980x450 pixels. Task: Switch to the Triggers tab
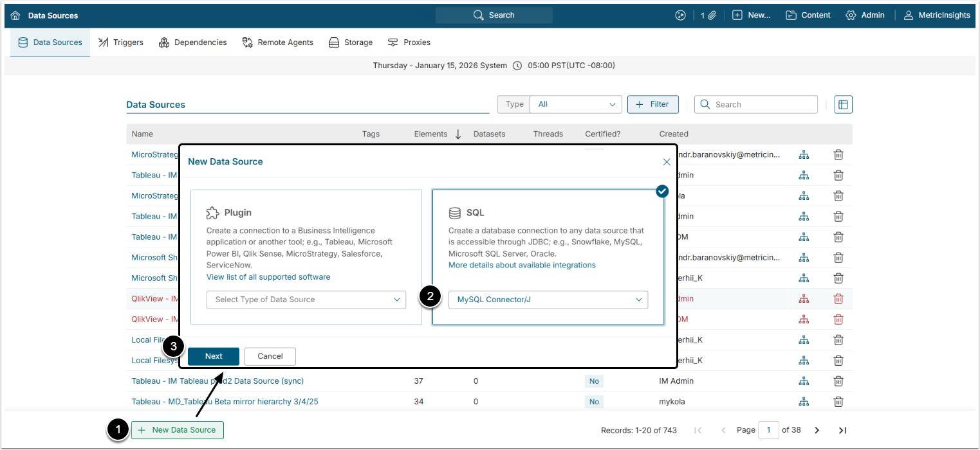(x=121, y=42)
